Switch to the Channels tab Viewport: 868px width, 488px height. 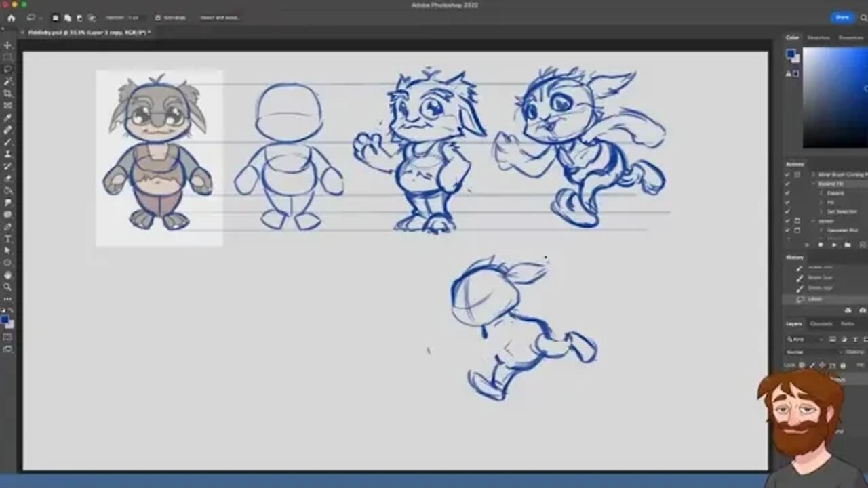click(821, 324)
